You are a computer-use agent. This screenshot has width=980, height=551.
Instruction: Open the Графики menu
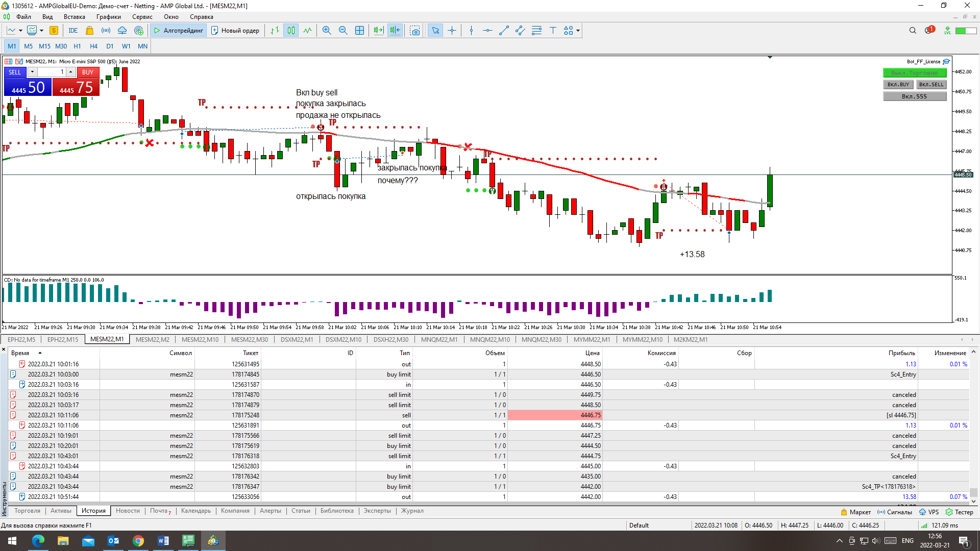tap(108, 17)
